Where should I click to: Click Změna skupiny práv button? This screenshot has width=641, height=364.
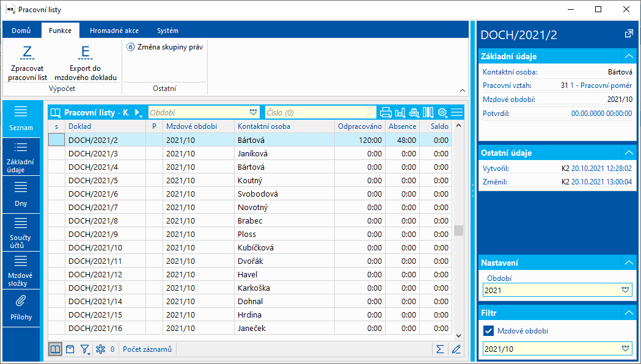(165, 47)
